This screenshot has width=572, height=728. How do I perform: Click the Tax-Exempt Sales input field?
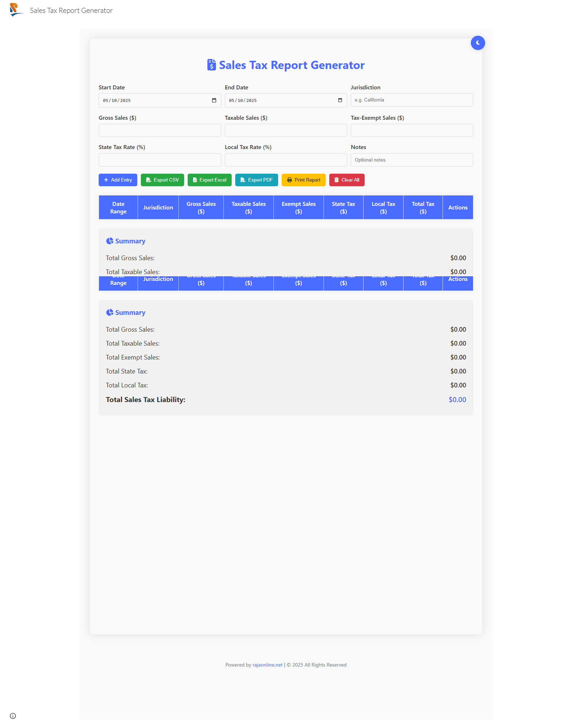click(x=412, y=130)
